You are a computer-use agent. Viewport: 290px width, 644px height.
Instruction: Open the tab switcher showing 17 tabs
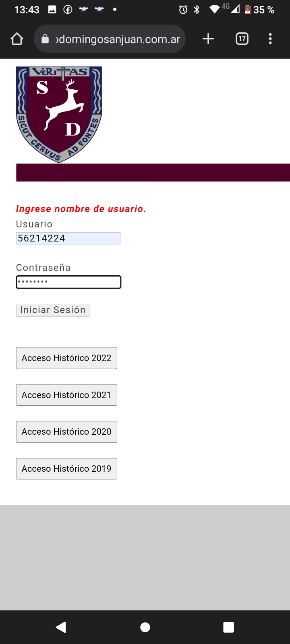(242, 39)
